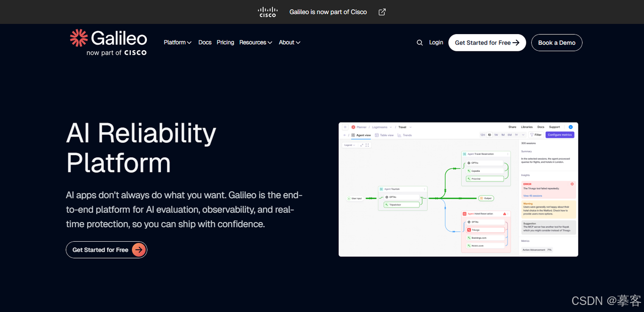Image resolution: width=644 pixels, height=312 pixels.
Task: Open site search with the magnifier icon
Action: coord(420,43)
